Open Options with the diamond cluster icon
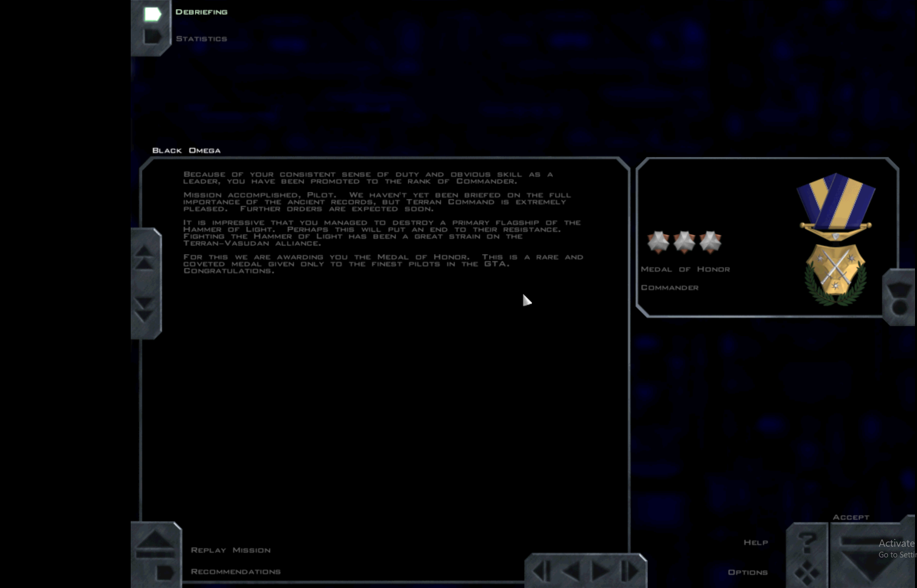This screenshot has height=588, width=917. click(807, 573)
